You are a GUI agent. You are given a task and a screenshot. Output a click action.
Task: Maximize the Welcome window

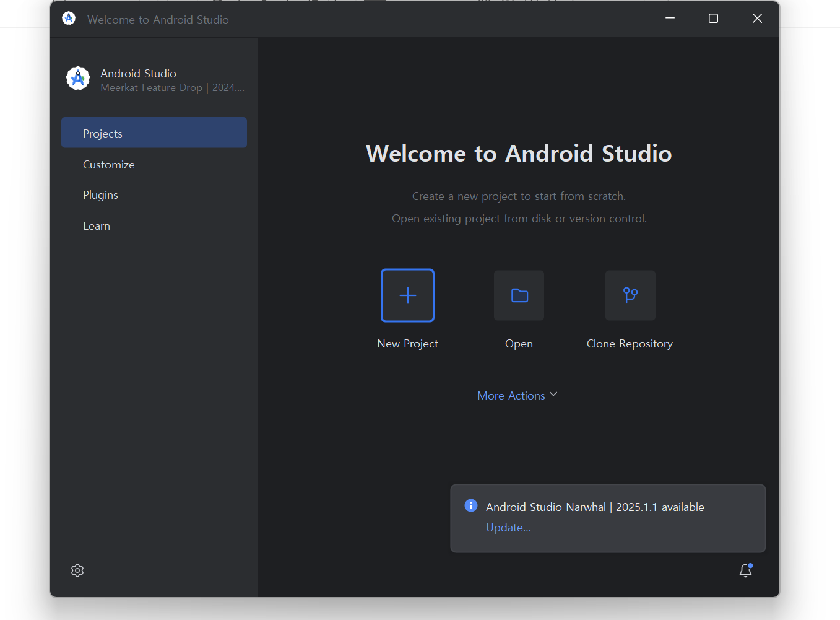pos(713,19)
